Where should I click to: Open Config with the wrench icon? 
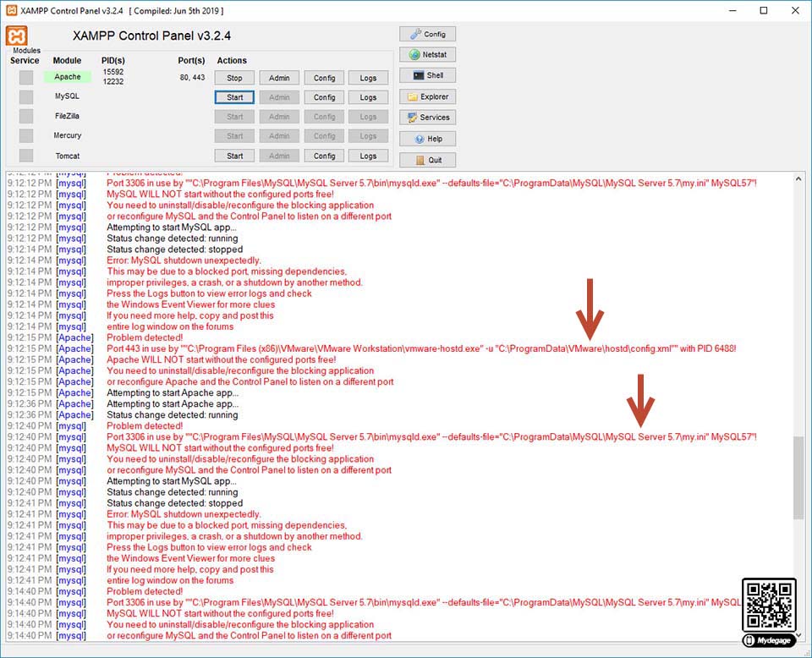(x=427, y=34)
